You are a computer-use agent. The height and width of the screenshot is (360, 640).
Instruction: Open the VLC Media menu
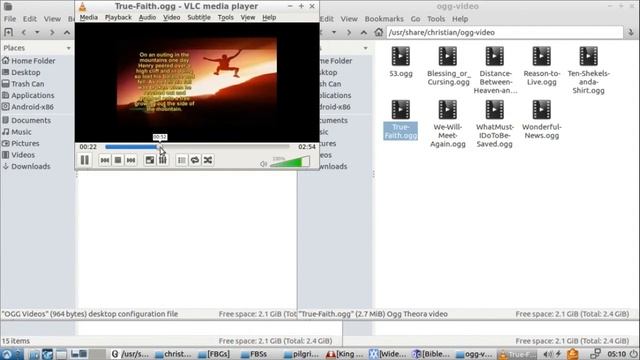coord(89,18)
